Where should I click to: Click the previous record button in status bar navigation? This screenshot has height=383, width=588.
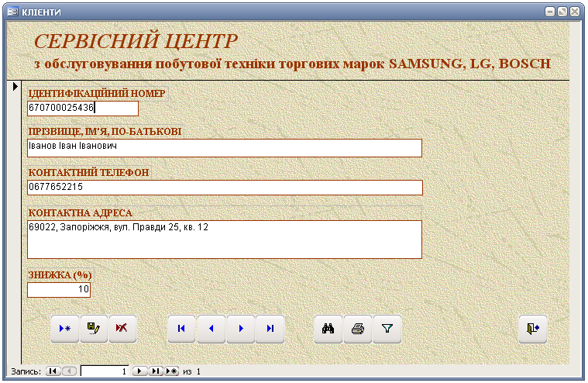[x=70, y=371]
